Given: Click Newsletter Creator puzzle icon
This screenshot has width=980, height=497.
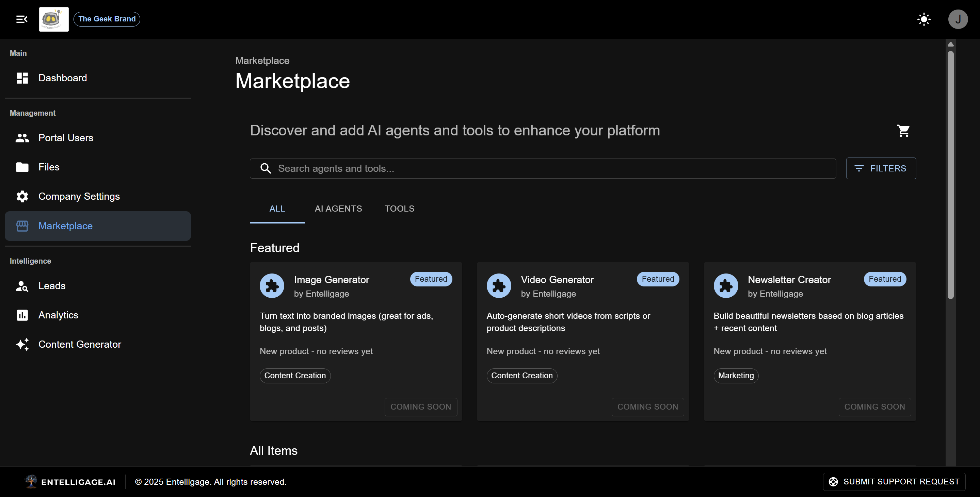Looking at the screenshot, I should [x=725, y=285].
